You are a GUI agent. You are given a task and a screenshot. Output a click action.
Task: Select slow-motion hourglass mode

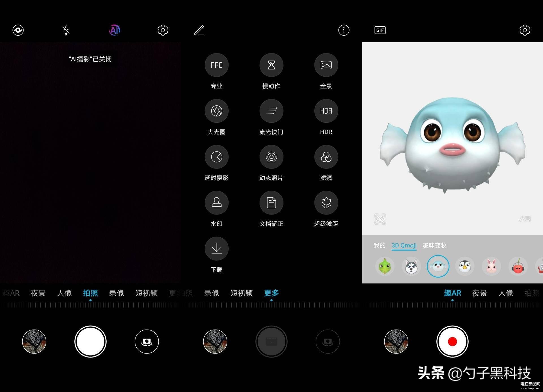[x=271, y=65]
